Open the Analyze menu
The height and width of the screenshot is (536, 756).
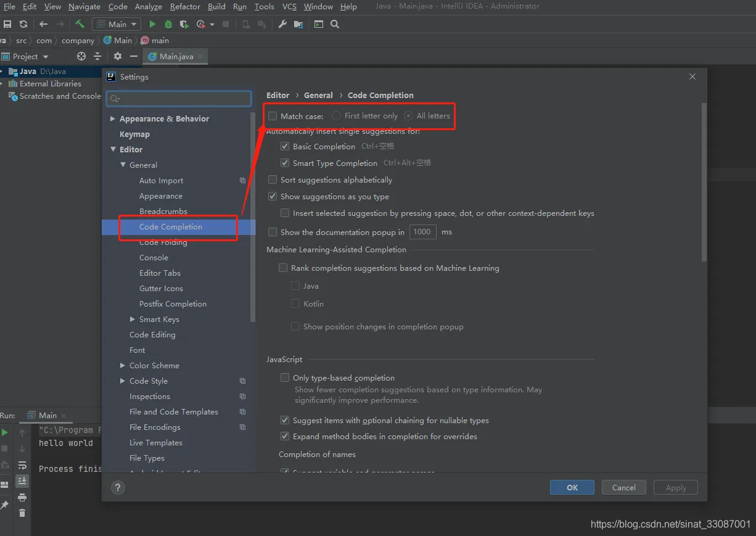pos(148,6)
